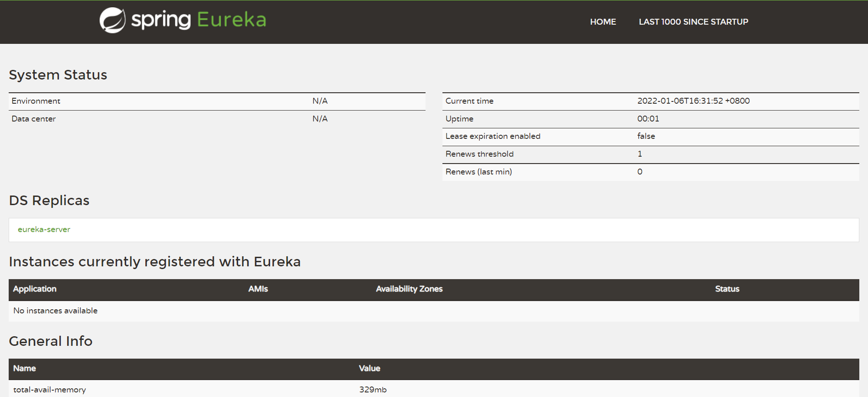Click the Status column header
This screenshot has width=868, height=397.
[727, 289]
